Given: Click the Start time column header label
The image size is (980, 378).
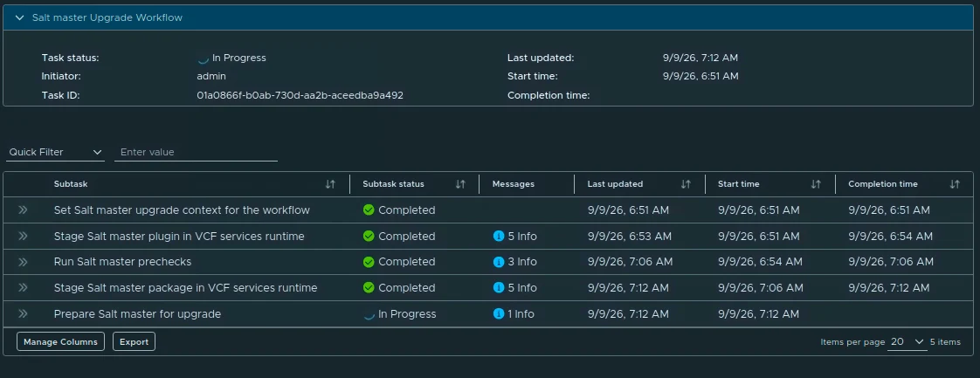Looking at the screenshot, I should point(739,184).
